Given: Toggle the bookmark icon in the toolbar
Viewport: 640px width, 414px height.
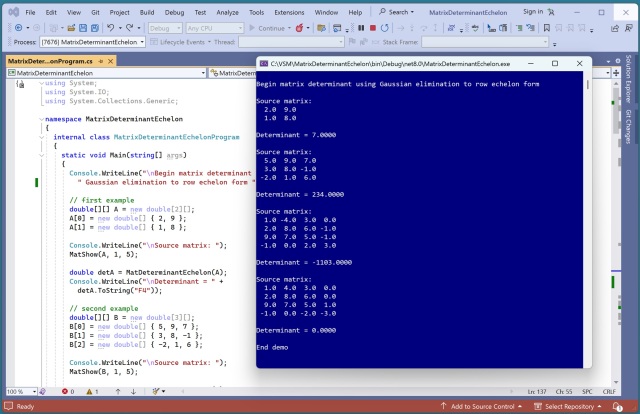Looking at the screenshot, I should [547, 28].
